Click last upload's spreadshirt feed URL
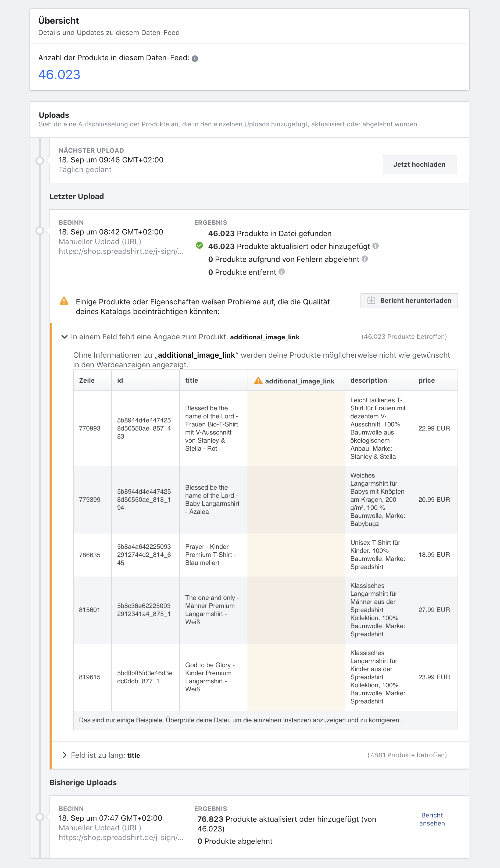 (121, 251)
